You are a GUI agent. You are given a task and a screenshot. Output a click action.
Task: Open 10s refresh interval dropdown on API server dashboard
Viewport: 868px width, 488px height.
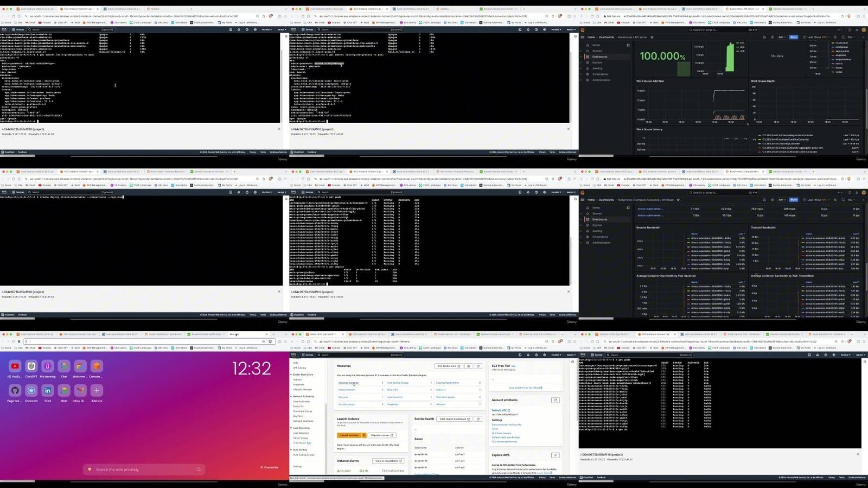[x=851, y=37]
